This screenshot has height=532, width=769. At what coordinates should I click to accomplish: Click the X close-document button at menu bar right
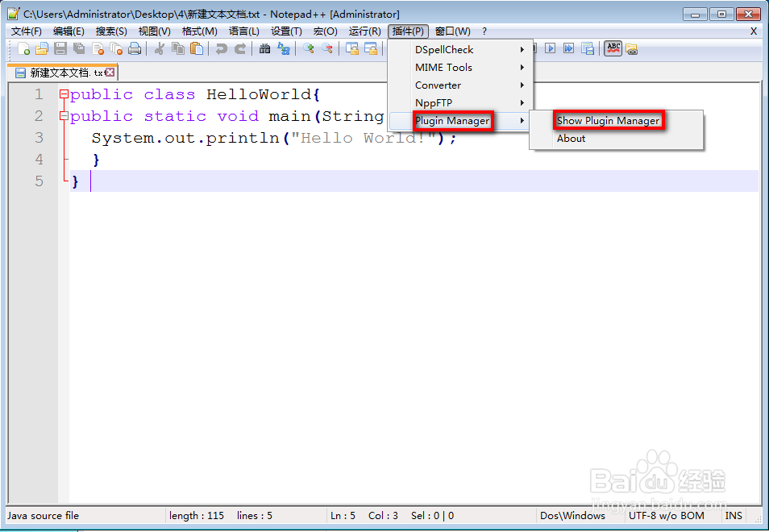pos(754,31)
